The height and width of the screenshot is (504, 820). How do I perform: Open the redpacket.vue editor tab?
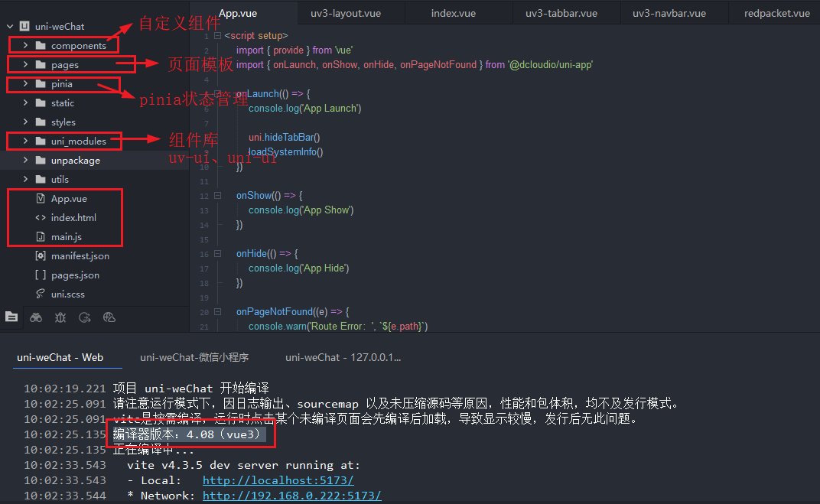pos(776,12)
